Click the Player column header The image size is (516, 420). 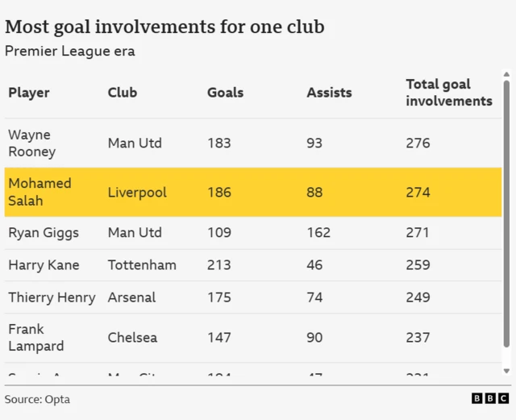coord(29,93)
